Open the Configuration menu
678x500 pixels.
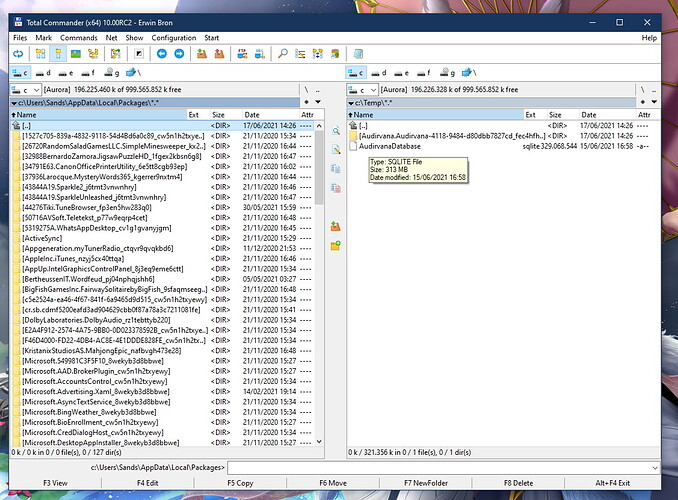point(174,38)
